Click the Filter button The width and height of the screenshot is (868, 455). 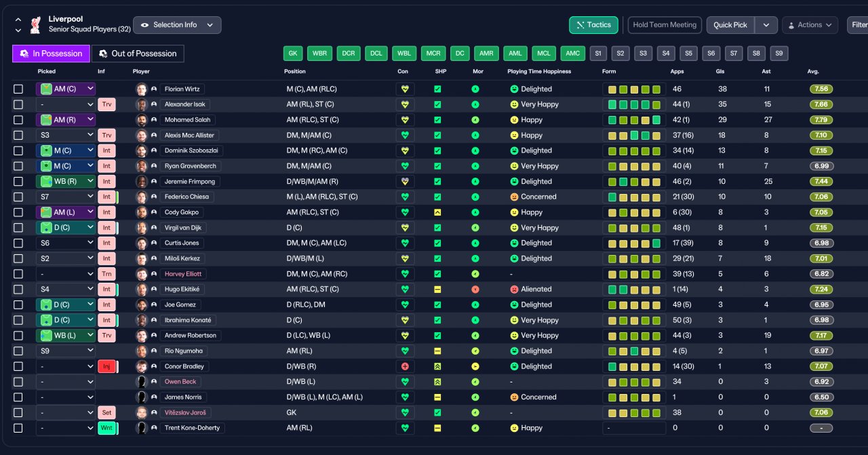pyautogui.click(x=858, y=25)
